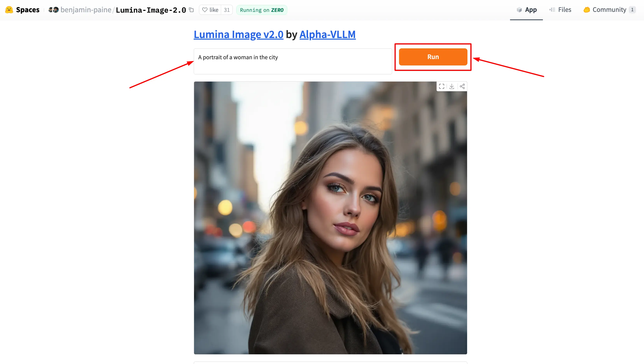Click the share icon for generated image
This screenshot has width=644, height=364.
[x=462, y=86]
